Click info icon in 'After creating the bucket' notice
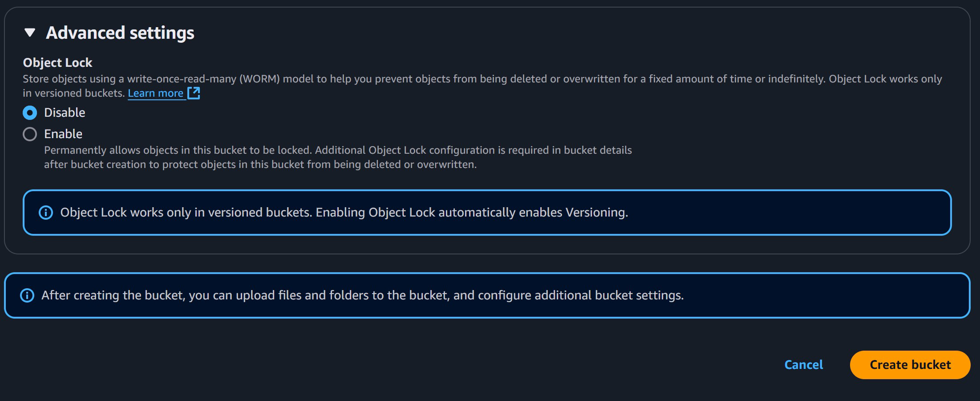The image size is (980, 401). pos(27,295)
